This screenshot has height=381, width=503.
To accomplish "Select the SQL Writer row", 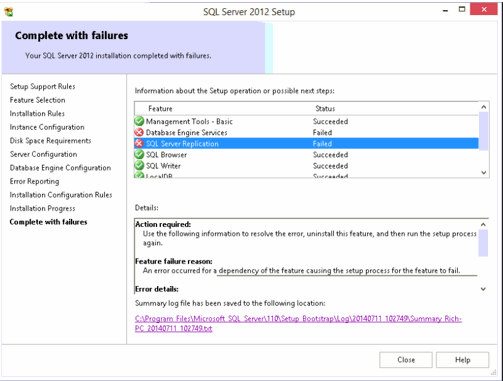I will coord(306,166).
